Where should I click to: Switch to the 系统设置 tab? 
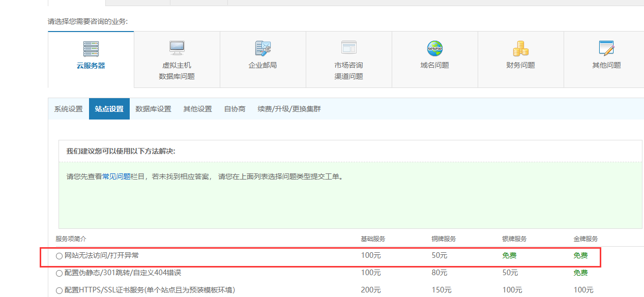coord(68,109)
